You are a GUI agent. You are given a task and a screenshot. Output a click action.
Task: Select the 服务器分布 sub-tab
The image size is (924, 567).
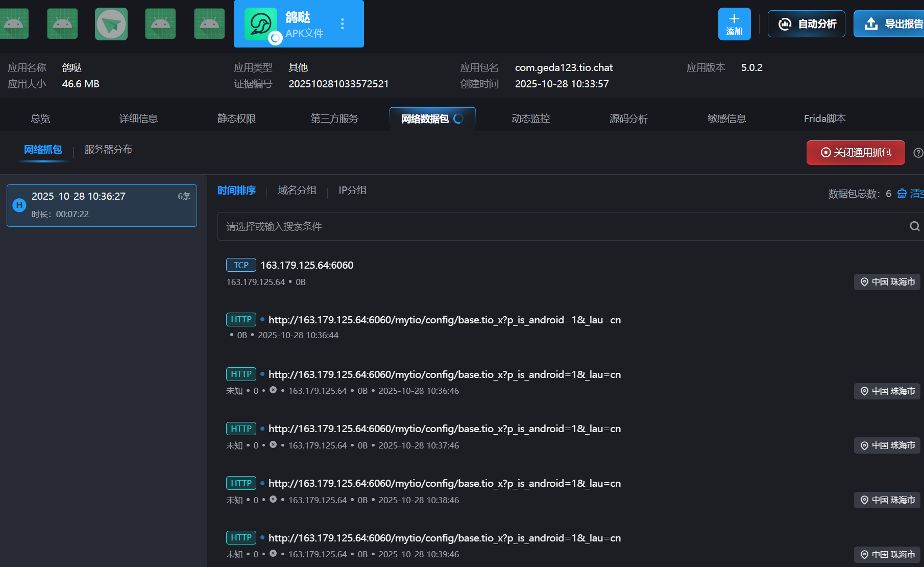click(108, 149)
